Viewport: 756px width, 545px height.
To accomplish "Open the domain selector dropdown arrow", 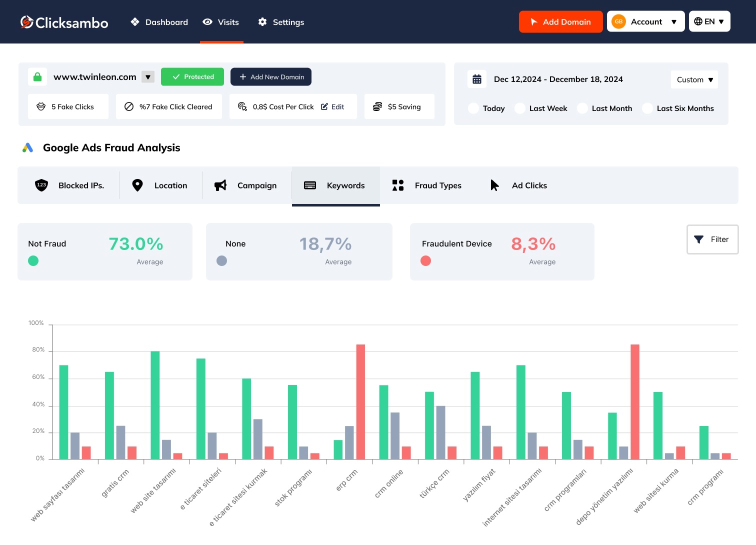I will [x=148, y=77].
